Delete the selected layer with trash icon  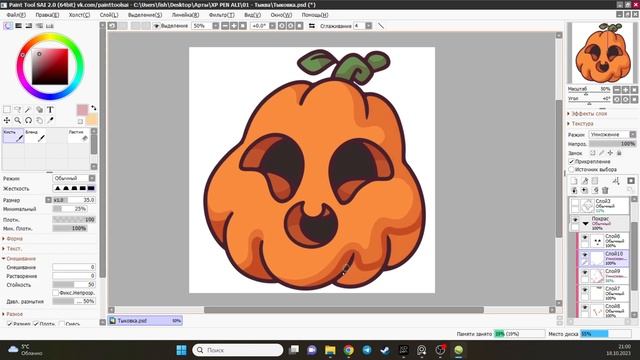tap(605, 190)
